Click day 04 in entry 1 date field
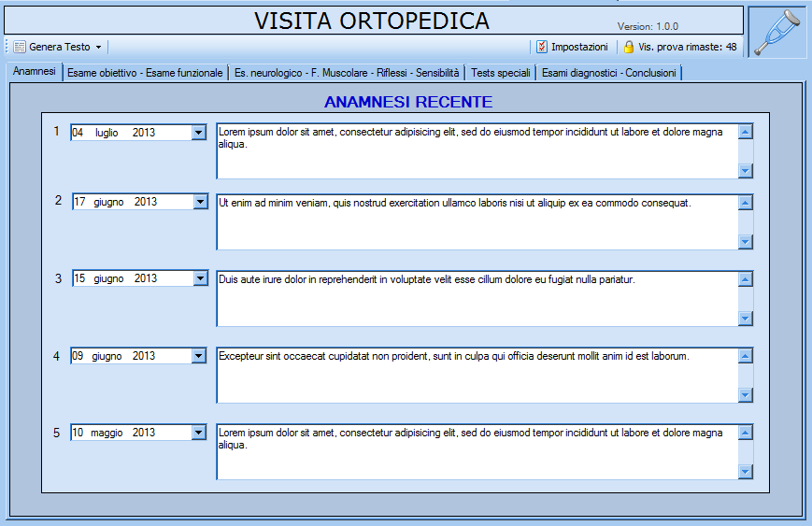 78,133
